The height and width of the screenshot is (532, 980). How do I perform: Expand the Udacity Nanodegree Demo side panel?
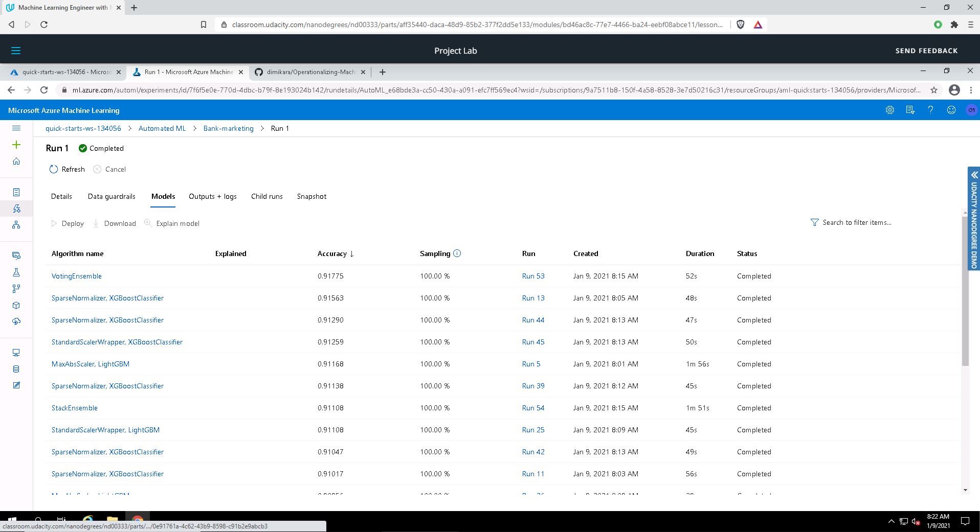974,219
